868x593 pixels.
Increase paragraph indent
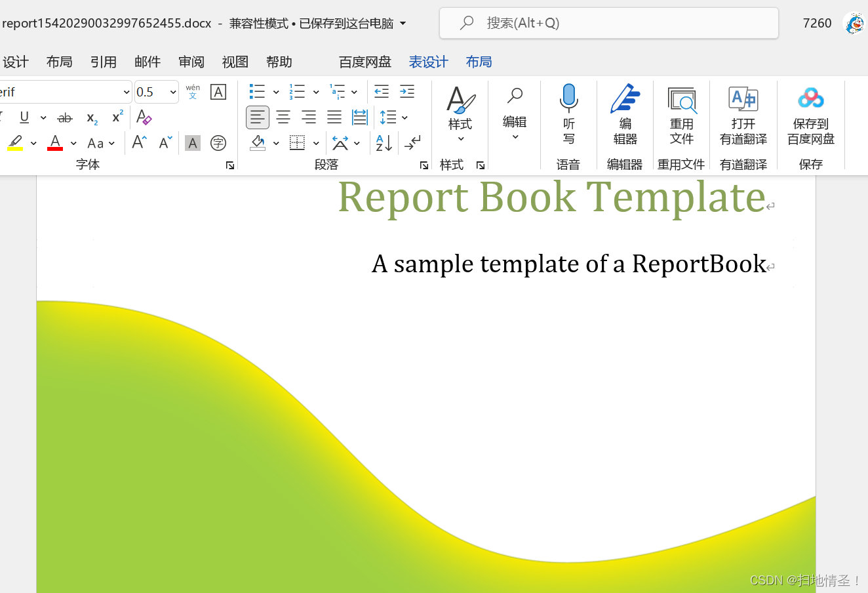click(x=407, y=92)
